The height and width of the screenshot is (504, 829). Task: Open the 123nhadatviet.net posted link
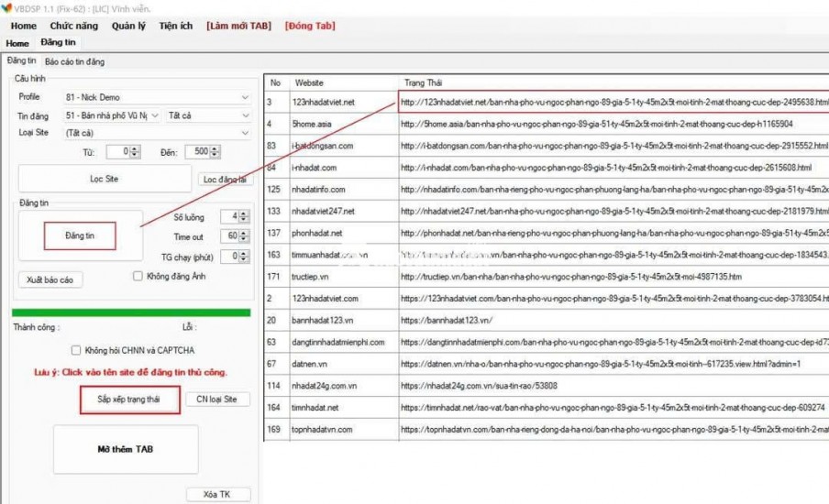coord(613,102)
